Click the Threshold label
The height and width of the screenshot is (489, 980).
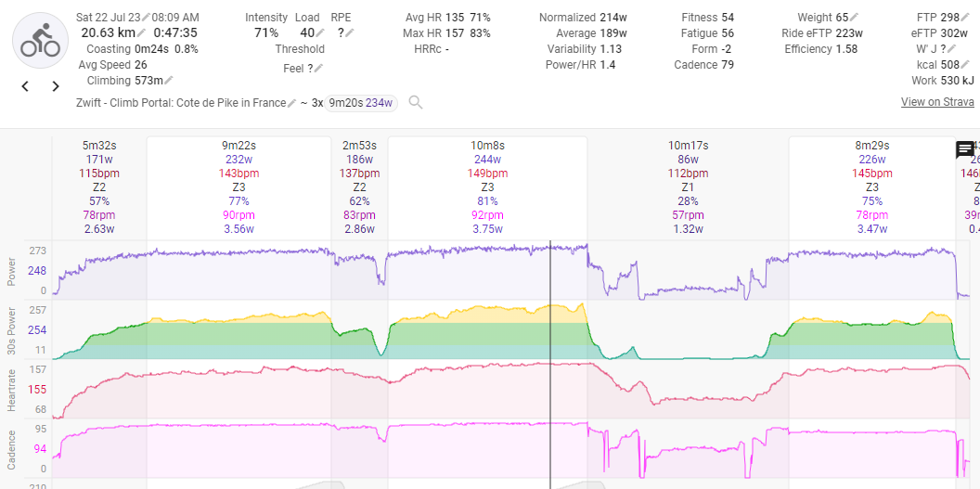[x=300, y=48]
